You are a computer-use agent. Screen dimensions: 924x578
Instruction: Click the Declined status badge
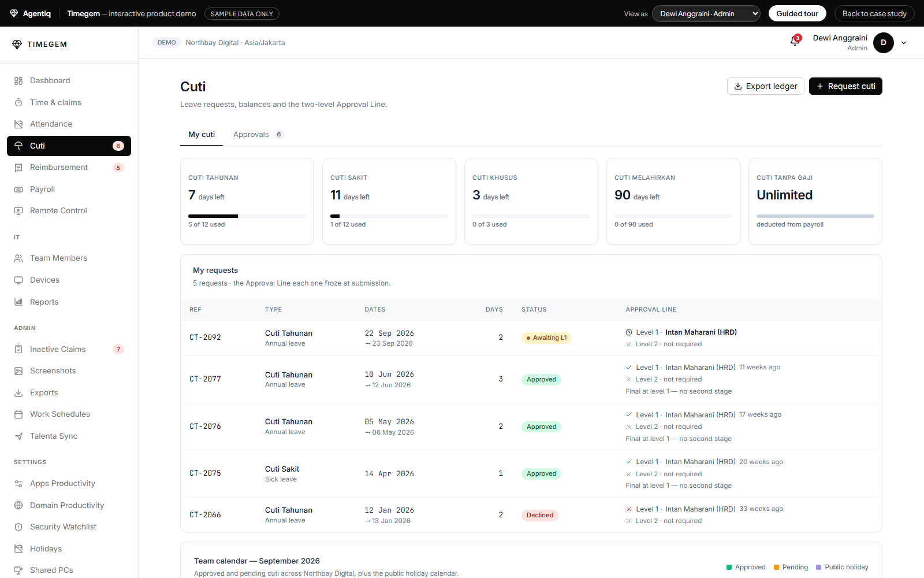[x=540, y=515]
